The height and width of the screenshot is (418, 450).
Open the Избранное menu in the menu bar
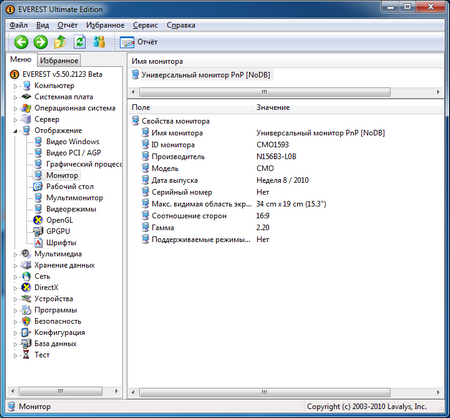pyautogui.click(x=105, y=25)
